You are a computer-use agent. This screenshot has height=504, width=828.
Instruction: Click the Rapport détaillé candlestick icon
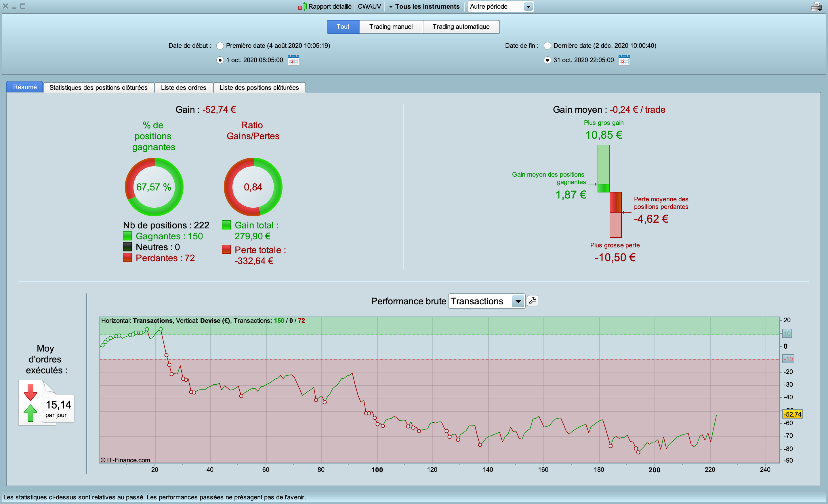point(302,6)
